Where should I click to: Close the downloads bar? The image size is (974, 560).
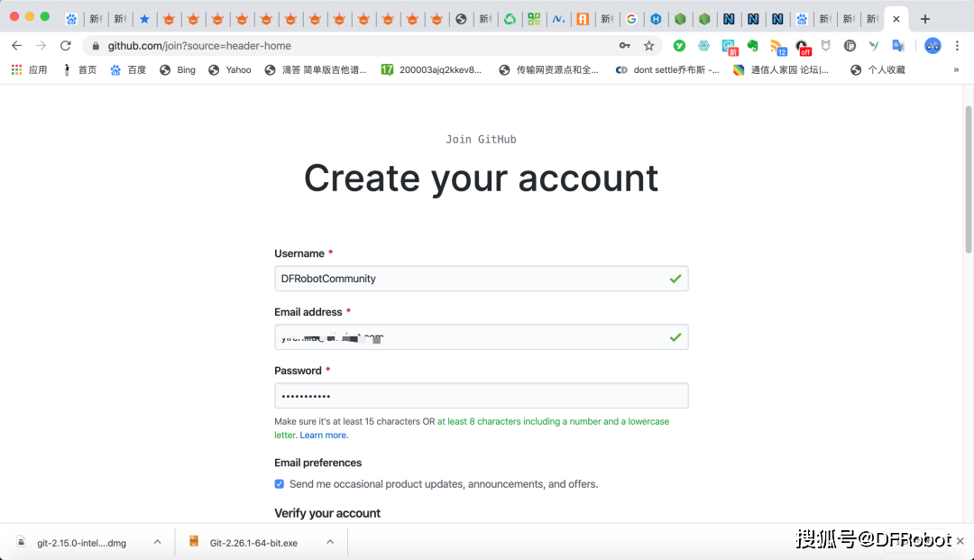click(x=960, y=541)
